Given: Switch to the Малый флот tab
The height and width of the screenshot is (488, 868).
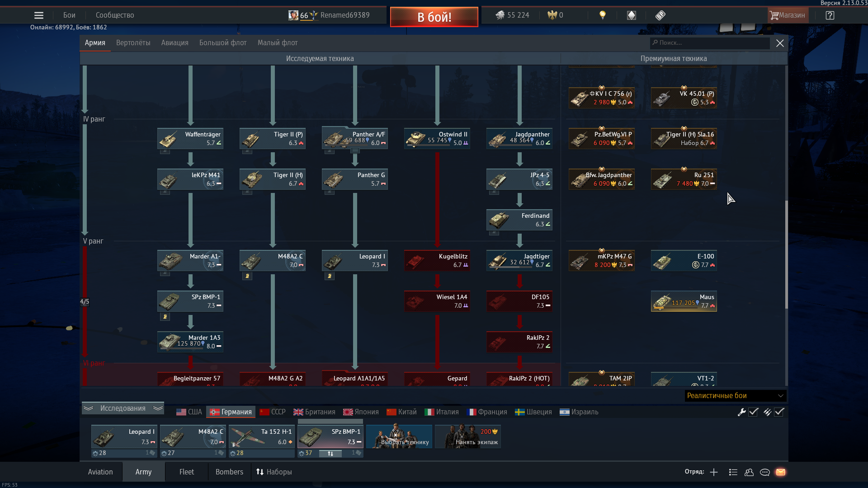Looking at the screenshot, I should pos(278,43).
